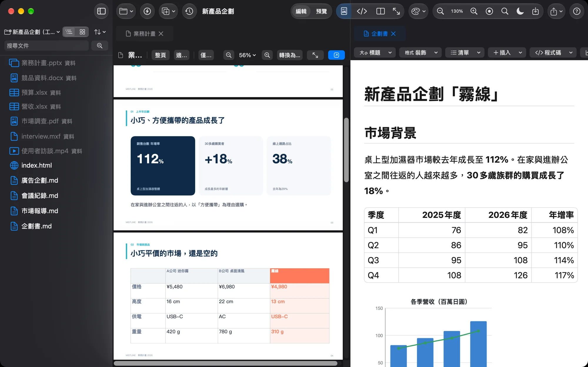Click preview pane zoom out magnifier
588x367 pixels.
click(x=229, y=55)
